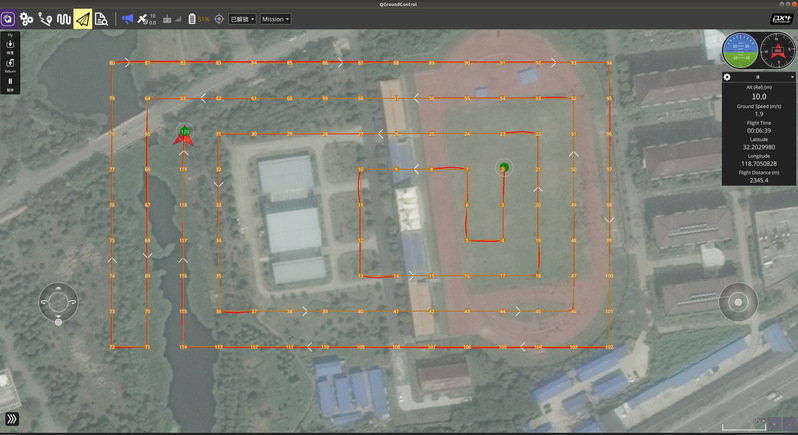Click the vehicle messages megaphone icon
The width and height of the screenshot is (798, 435).
click(x=127, y=18)
